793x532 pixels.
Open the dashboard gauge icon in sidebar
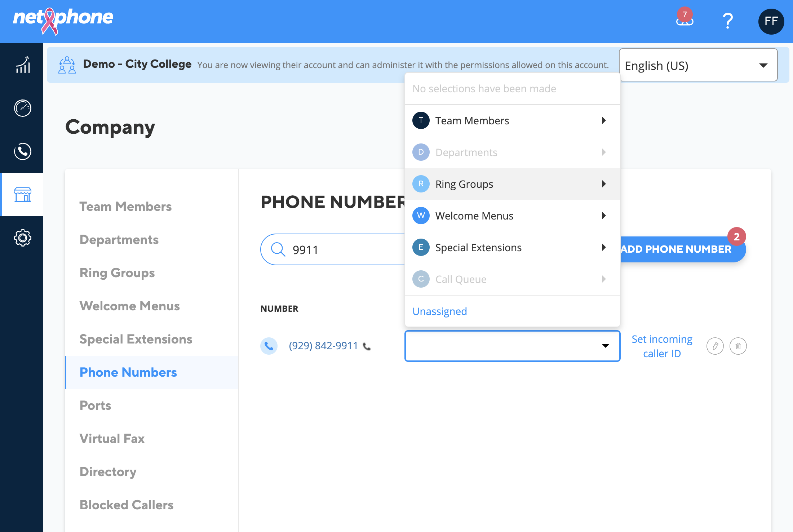(x=22, y=108)
